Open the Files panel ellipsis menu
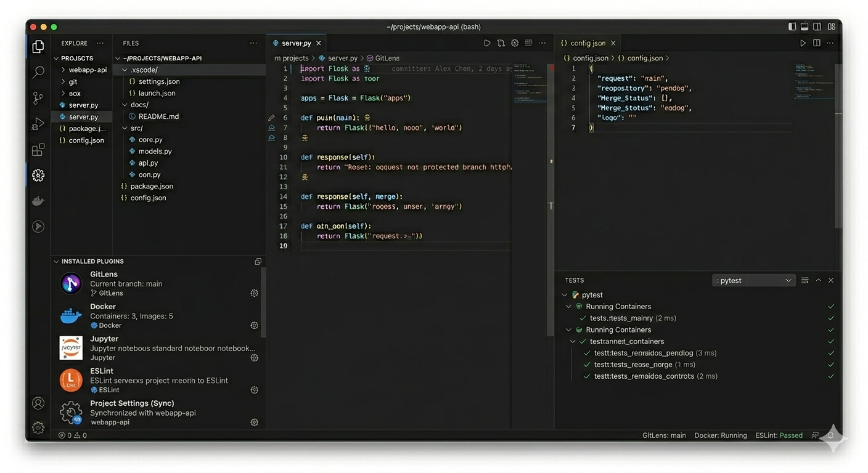868x473 pixels. tap(253, 43)
